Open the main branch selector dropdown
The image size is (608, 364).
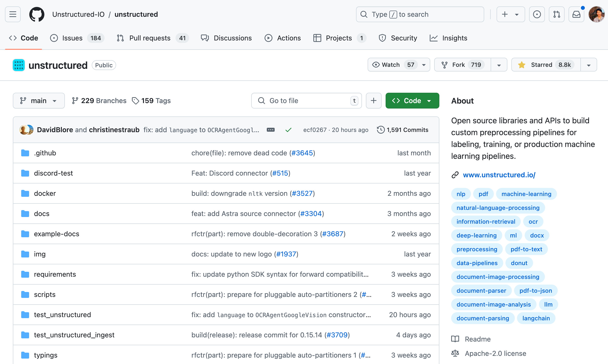pyautogui.click(x=39, y=101)
